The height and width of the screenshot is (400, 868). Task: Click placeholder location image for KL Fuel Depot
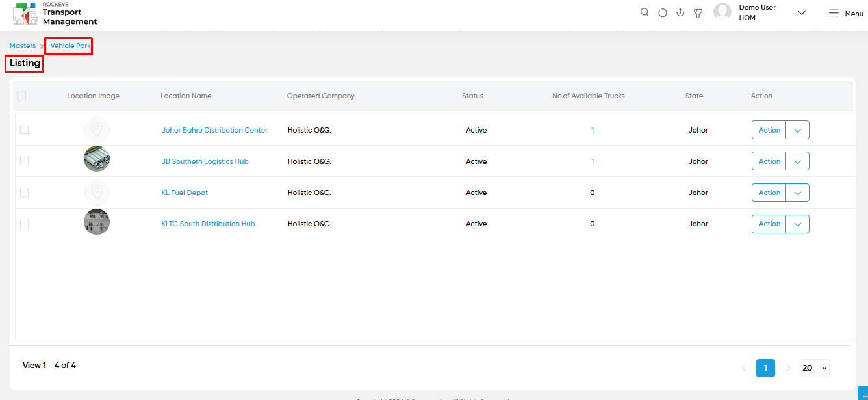[x=97, y=193]
